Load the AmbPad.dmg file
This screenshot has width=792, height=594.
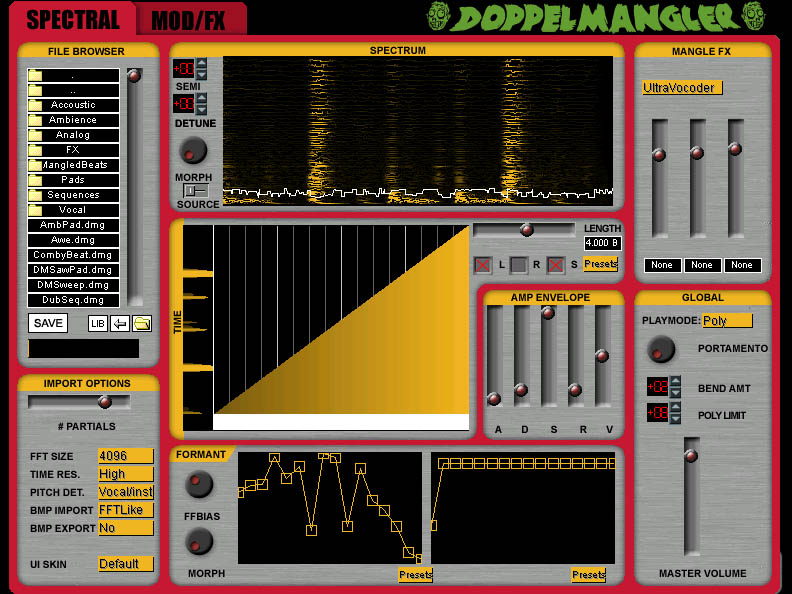tap(73, 225)
